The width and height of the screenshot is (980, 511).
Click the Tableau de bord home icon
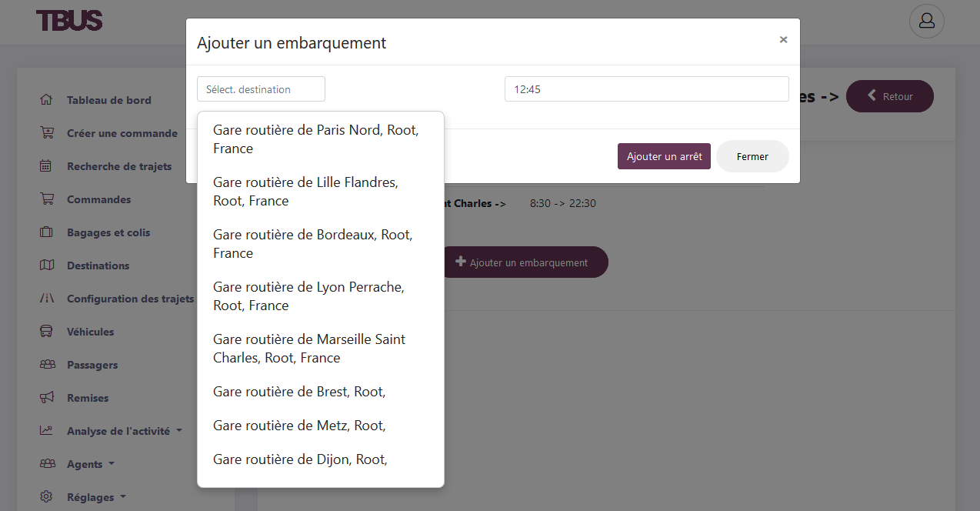(46, 100)
